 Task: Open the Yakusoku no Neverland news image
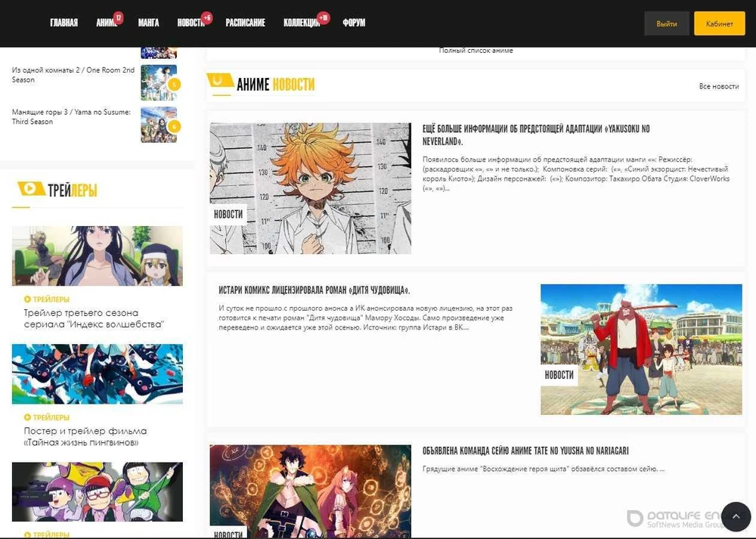311,188
